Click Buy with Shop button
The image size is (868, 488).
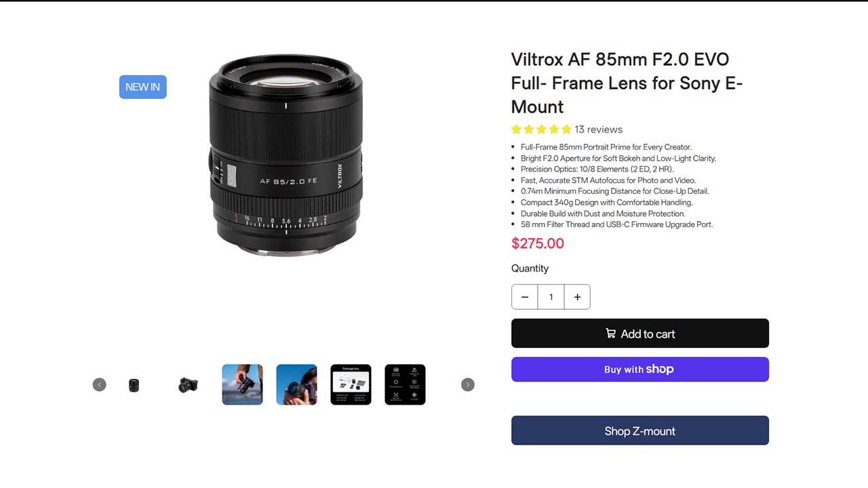click(639, 369)
